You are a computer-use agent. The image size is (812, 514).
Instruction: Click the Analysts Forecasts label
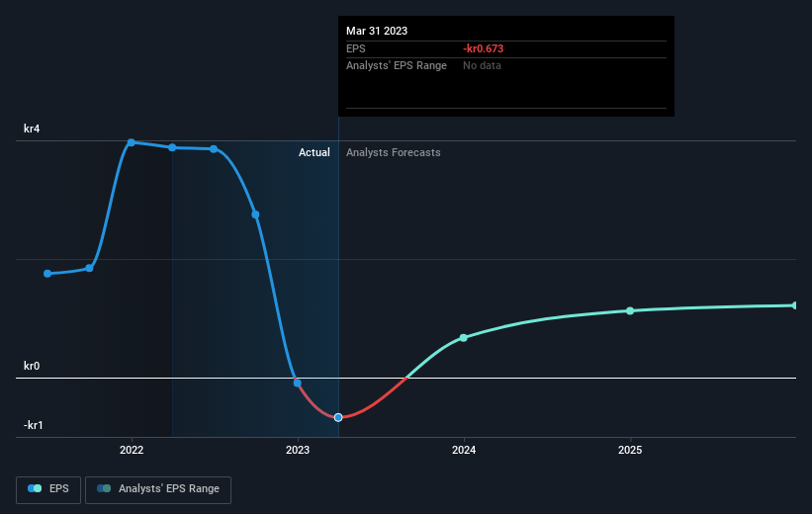click(394, 152)
